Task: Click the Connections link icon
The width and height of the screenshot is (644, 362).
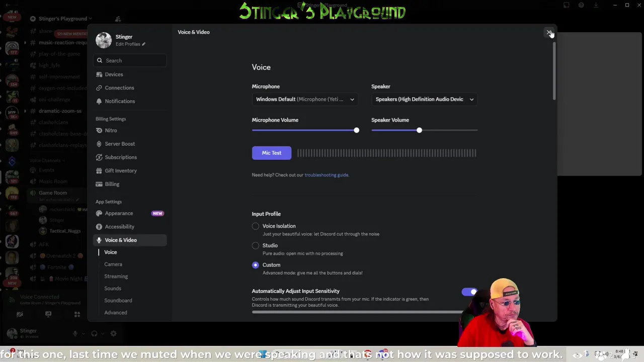Action: pyautogui.click(x=99, y=88)
